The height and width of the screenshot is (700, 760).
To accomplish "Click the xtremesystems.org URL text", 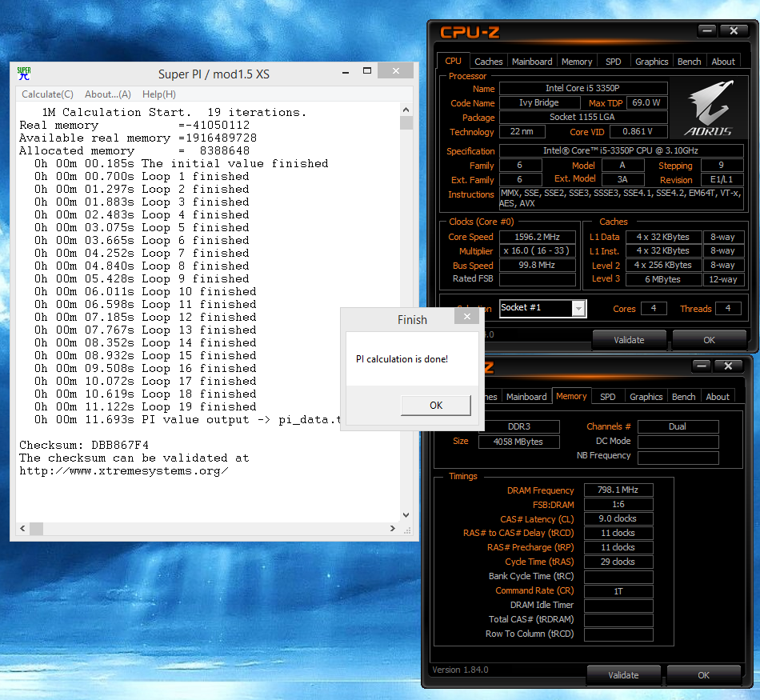I will point(123,470).
